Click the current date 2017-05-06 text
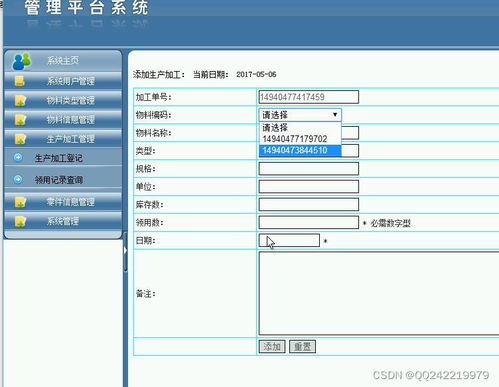Screen dimensions: 499x387 click(256, 74)
